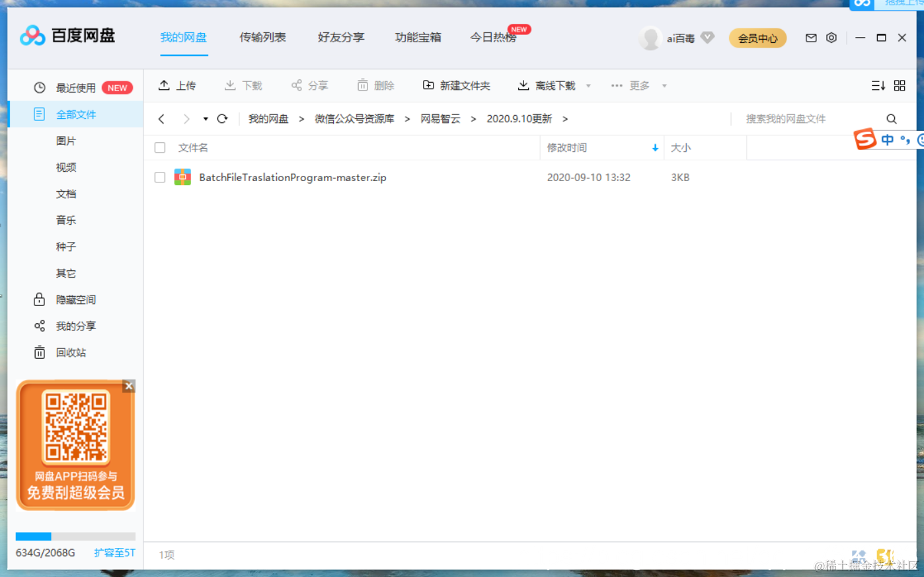This screenshot has width=924, height=577.
Task: Refresh the folder with the reload icon
Action: (223, 118)
